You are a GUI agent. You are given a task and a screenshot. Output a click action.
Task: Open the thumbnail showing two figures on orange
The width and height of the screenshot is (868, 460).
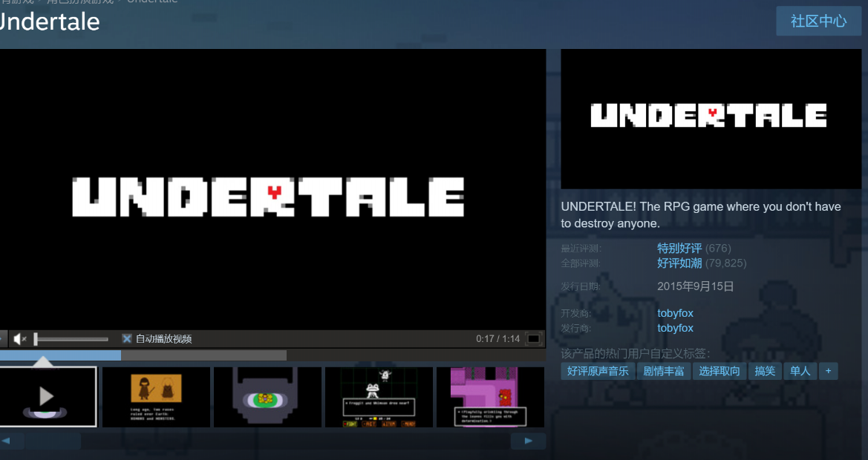point(156,396)
